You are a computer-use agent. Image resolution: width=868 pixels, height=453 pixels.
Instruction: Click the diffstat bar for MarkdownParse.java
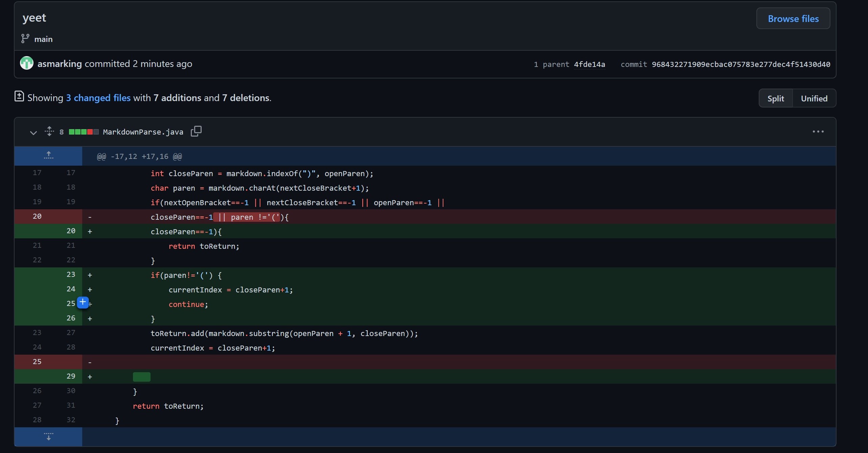coord(84,132)
